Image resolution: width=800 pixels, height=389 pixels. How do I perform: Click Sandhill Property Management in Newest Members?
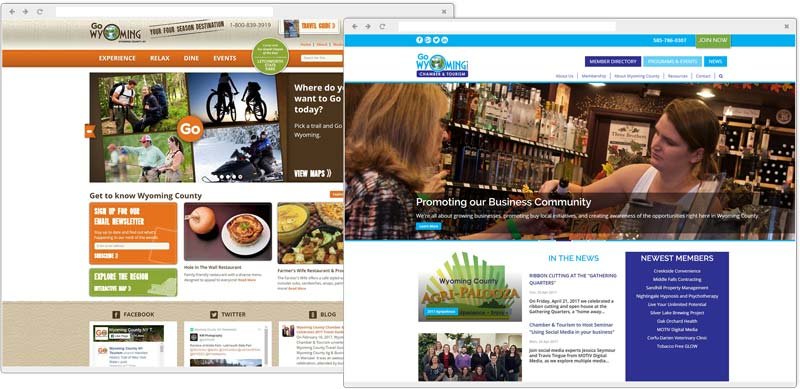[x=677, y=288]
